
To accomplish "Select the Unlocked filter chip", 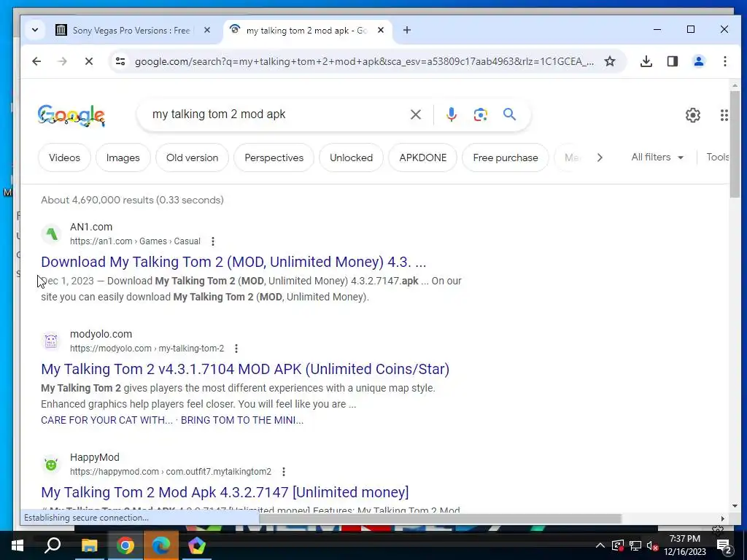I will [351, 157].
